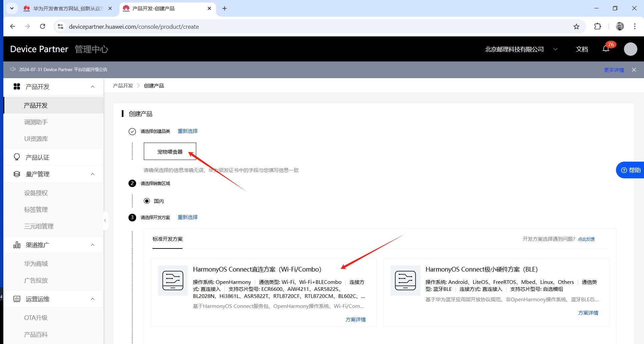
Task: Collapse the 产品开发 sidebar section
Action: point(93,87)
